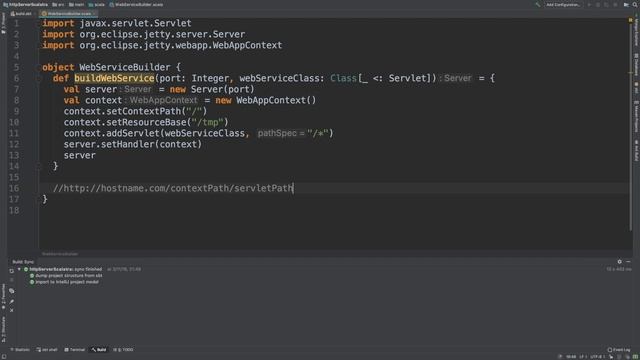The image size is (640, 360).
Task: Collapse the HttpServerScalatra sync finished node
Action: pos(19,269)
